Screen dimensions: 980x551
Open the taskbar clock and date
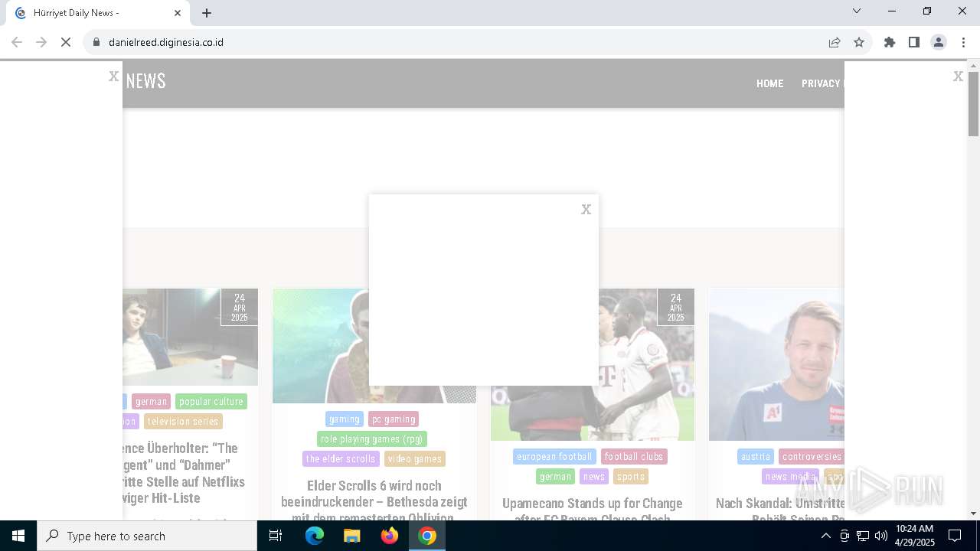click(915, 536)
